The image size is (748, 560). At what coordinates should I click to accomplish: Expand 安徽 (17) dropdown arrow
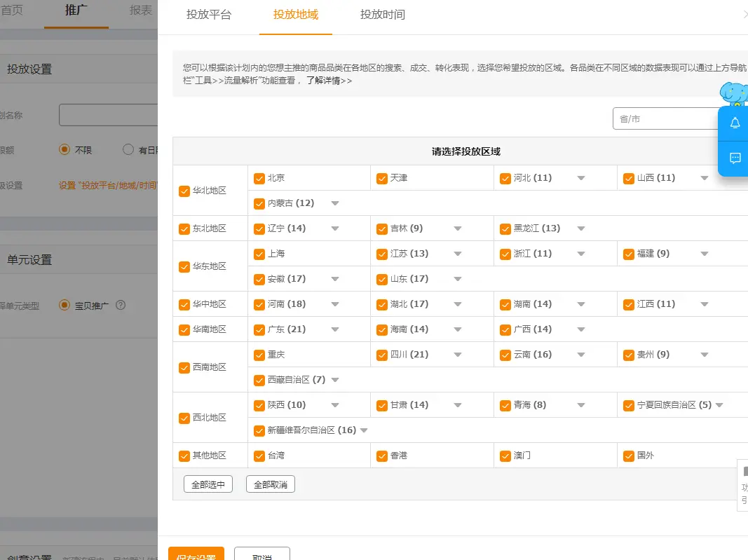(335, 279)
